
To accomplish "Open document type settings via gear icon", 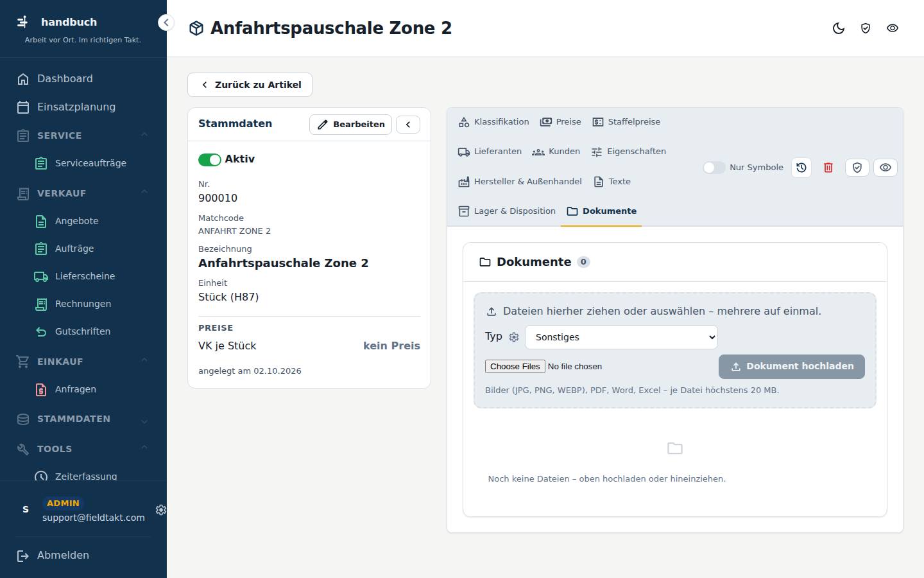I will point(514,337).
